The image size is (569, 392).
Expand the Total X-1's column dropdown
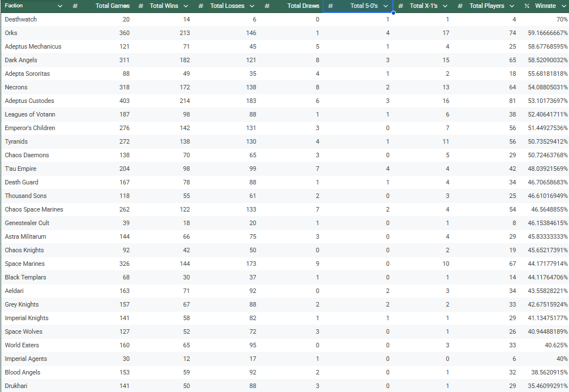click(445, 6)
